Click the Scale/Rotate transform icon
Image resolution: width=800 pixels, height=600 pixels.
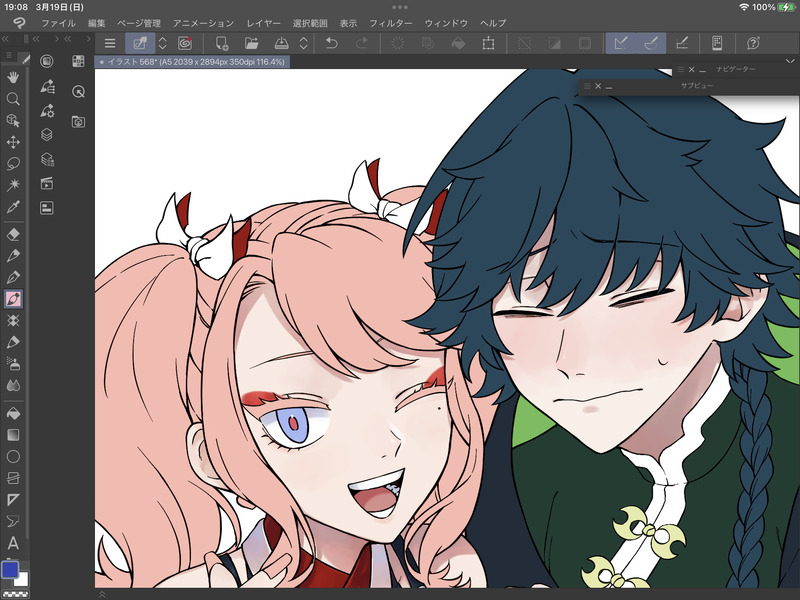click(x=488, y=43)
